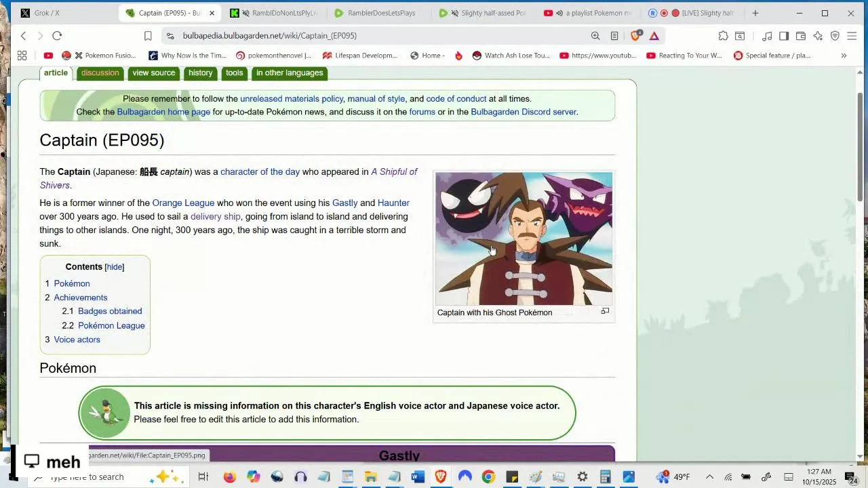Open a new browser tab
This screenshot has width=868, height=488.
coord(755,13)
